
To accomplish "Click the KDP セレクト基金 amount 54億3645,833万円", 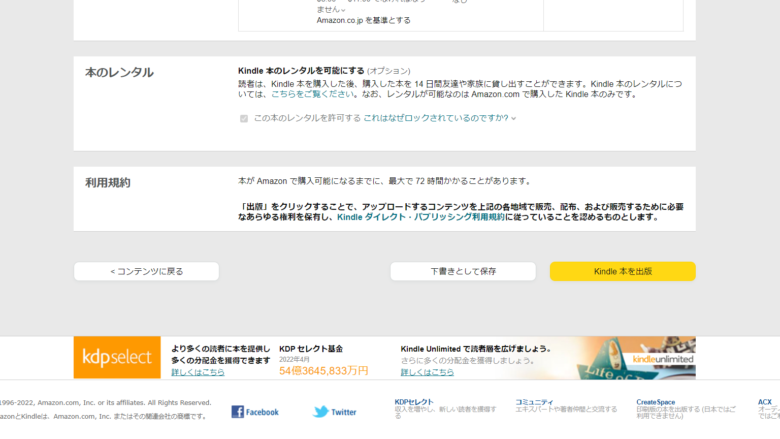I will (323, 371).
